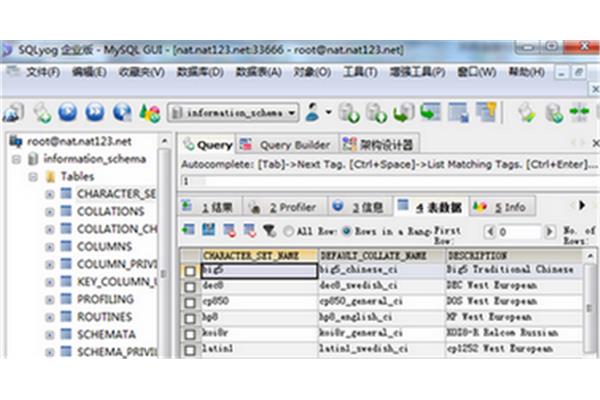Expand the CHARACTER_SE table node
The height and width of the screenshot is (400, 600).
49,194
